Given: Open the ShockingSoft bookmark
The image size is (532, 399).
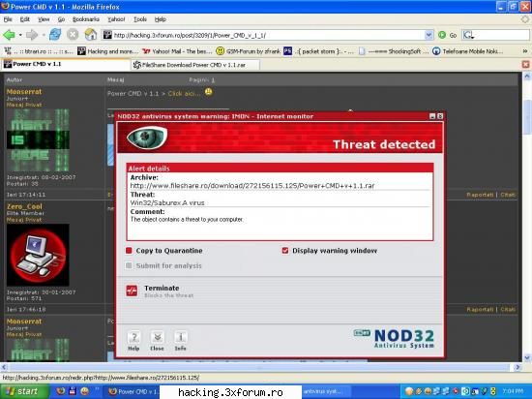Looking at the screenshot, I should pos(394,51).
